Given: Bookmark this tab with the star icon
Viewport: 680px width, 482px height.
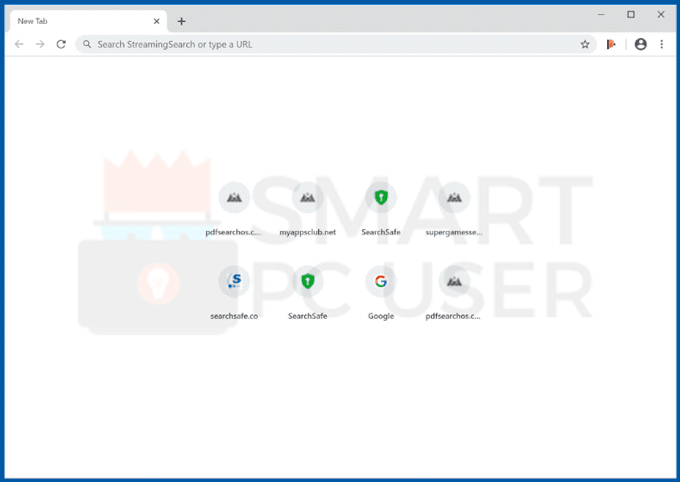Looking at the screenshot, I should pos(585,44).
